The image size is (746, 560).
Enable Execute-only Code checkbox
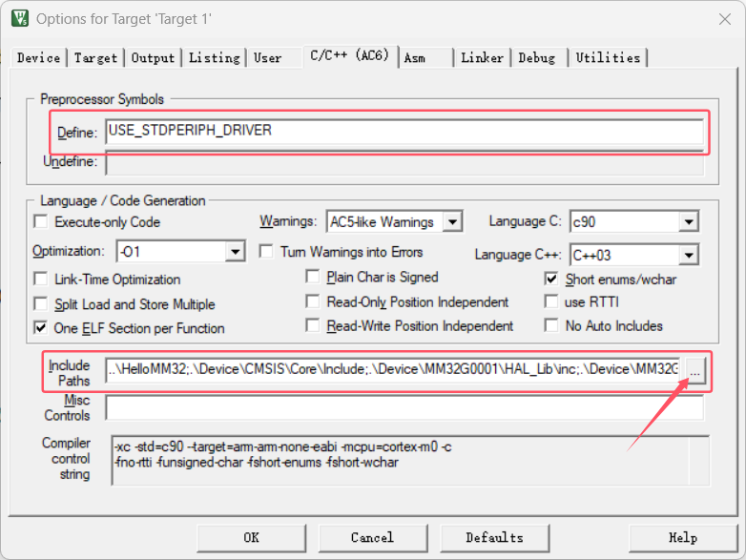click(41, 222)
